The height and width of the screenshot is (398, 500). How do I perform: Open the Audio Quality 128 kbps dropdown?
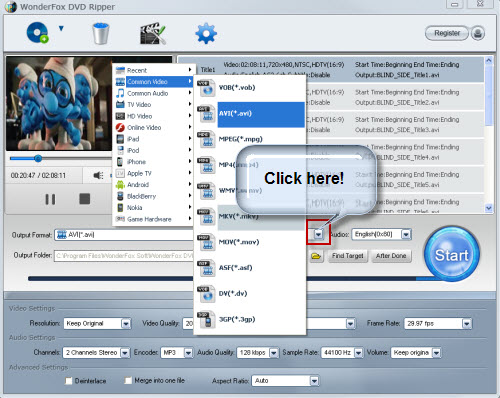pyautogui.click(x=274, y=353)
